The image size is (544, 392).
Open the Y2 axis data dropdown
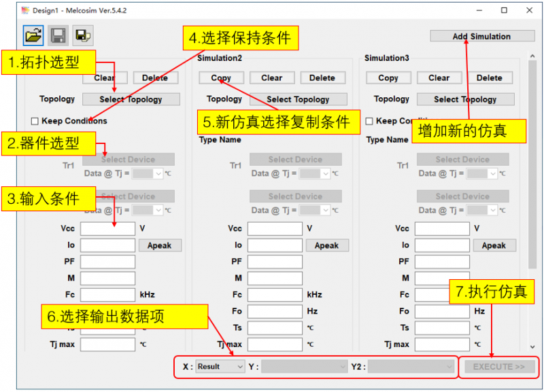pyautogui.click(x=411, y=367)
